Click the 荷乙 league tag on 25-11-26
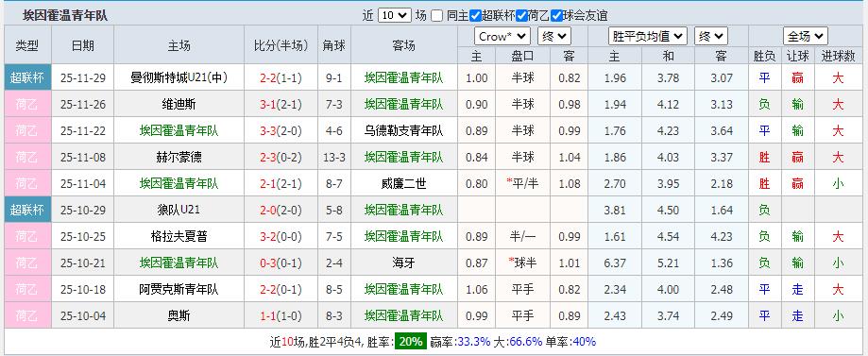This screenshot has height=356, width=868. click(27, 104)
